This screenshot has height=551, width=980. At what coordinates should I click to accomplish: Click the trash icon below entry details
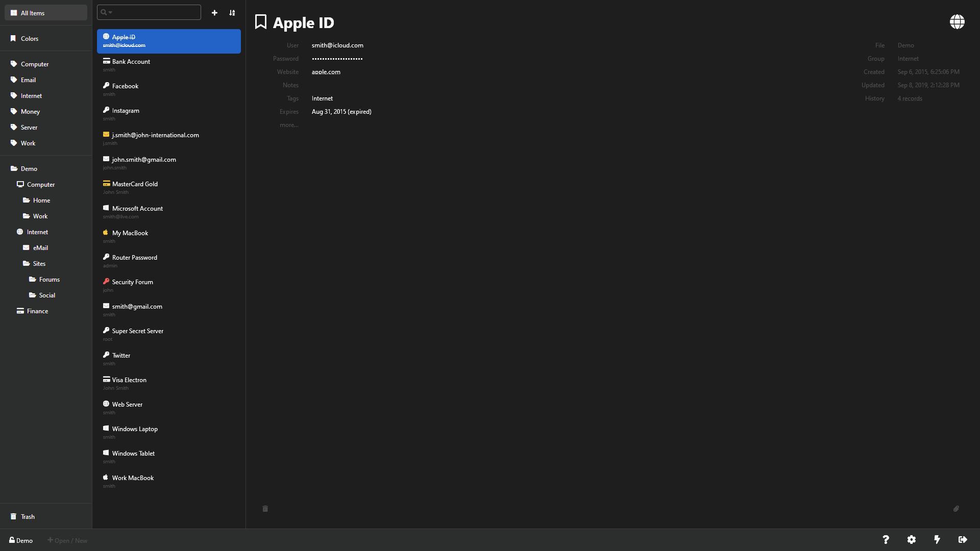pos(265,509)
